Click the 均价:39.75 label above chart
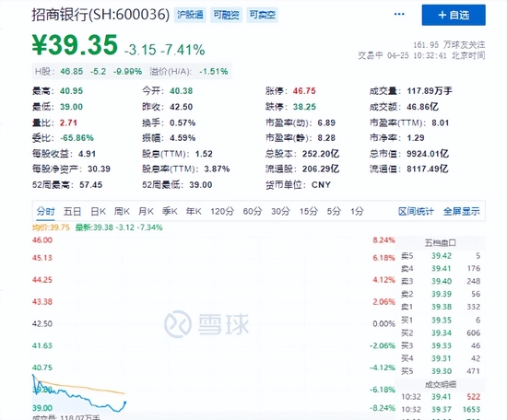507x420 pixels. 51,227
